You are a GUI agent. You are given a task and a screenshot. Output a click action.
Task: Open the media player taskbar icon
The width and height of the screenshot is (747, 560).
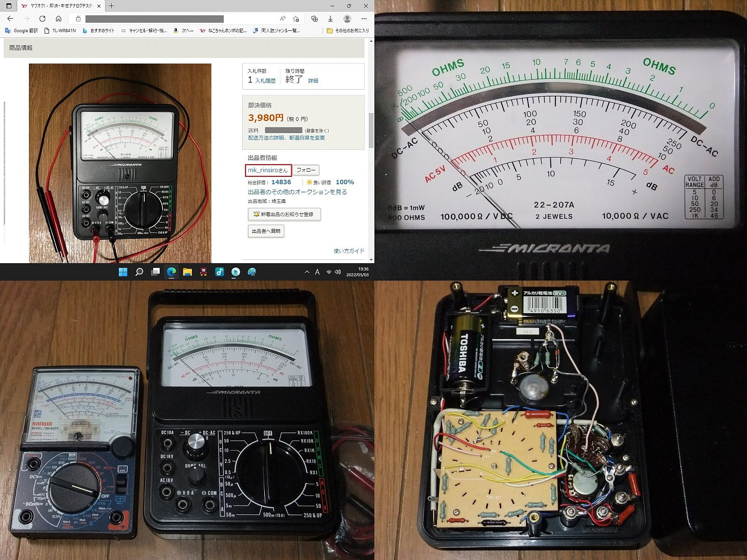click(x=236, y=272)
